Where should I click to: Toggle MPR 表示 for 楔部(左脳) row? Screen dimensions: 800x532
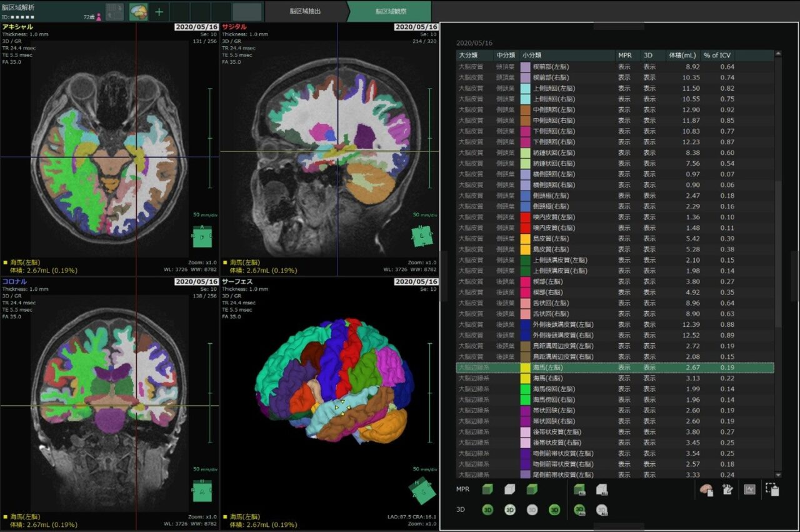click(624, 281)
